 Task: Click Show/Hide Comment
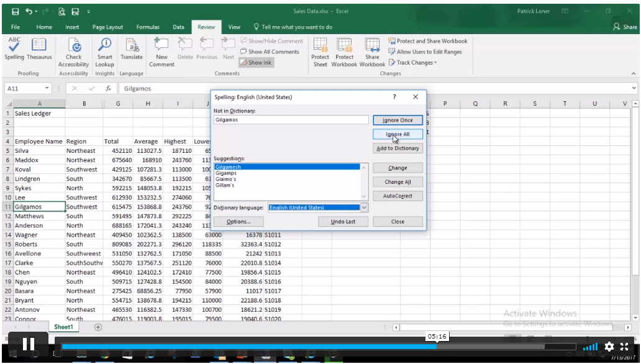tap(271, 41)
